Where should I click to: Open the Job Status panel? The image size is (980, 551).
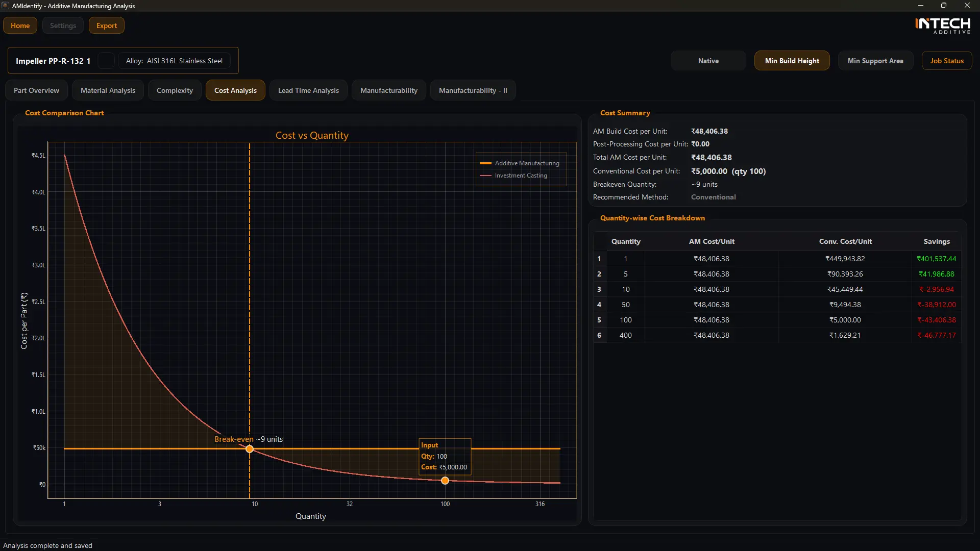coord(947,61)
